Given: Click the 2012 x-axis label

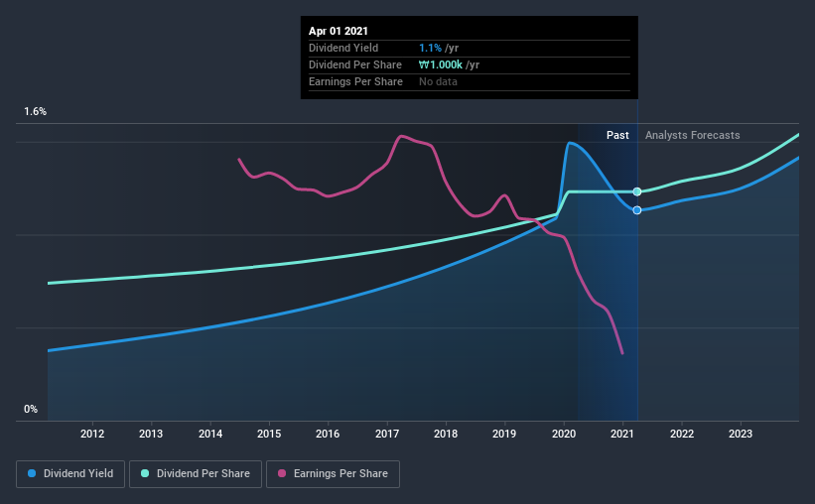Looking at the screenshot, I should click(92, 434).
